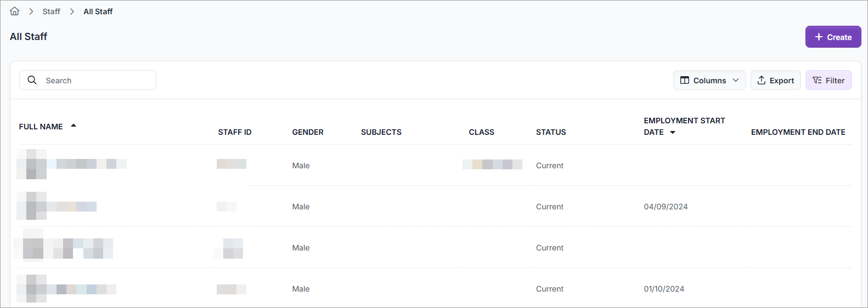Viewport: 868px width, 308px height.
Task: Sort by Staff ID column header
Action: tap(235, 132)
